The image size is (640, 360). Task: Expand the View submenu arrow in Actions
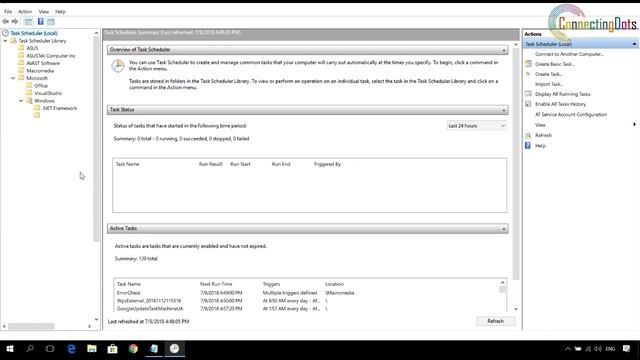click(634, 124)
